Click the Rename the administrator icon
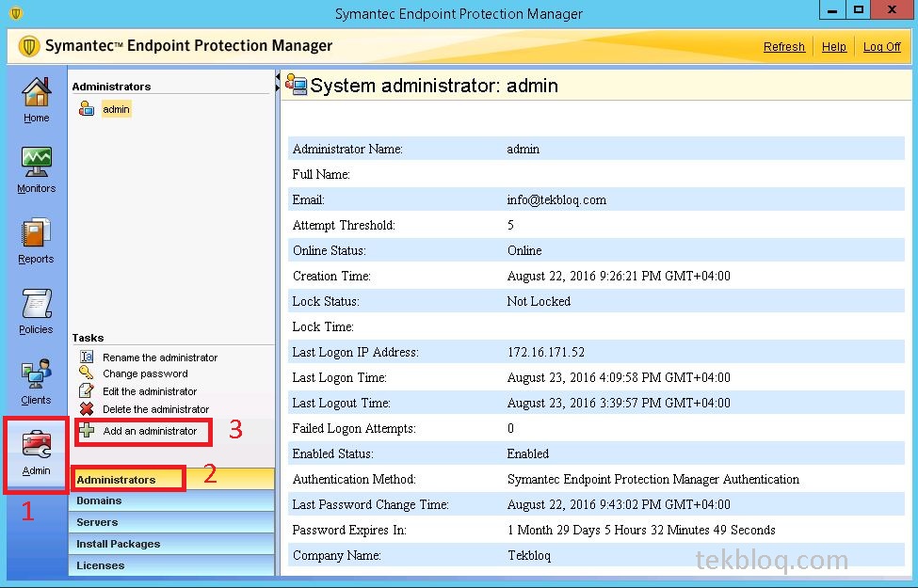Image resolution: width=918 pixels, height=588 pixels. coord(87,357)
